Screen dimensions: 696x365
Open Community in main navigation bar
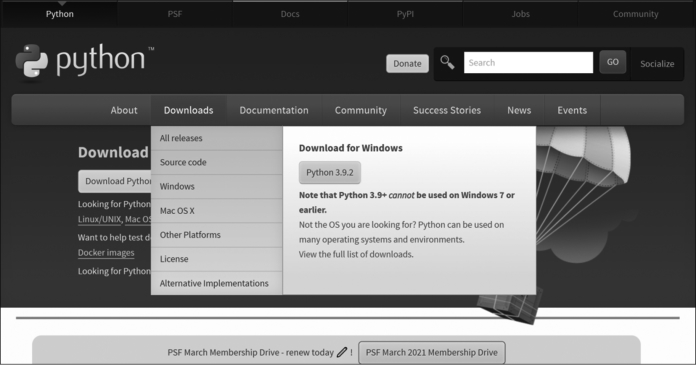[360, 110]
